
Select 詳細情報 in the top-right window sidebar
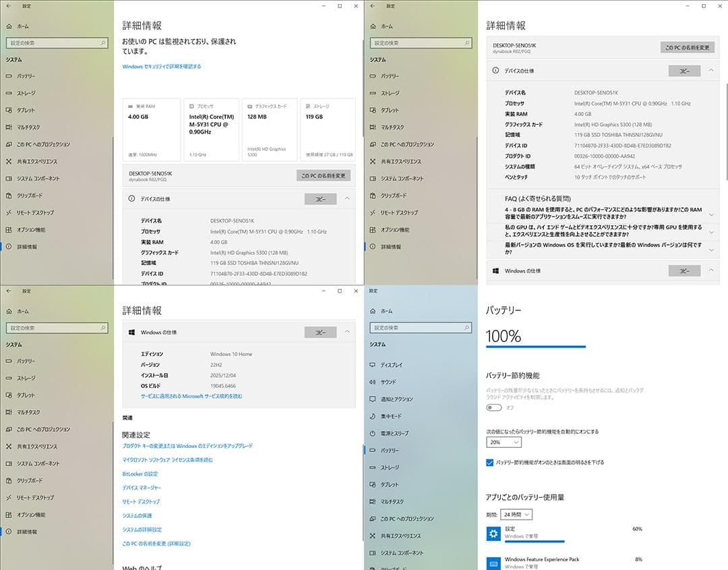386,247
